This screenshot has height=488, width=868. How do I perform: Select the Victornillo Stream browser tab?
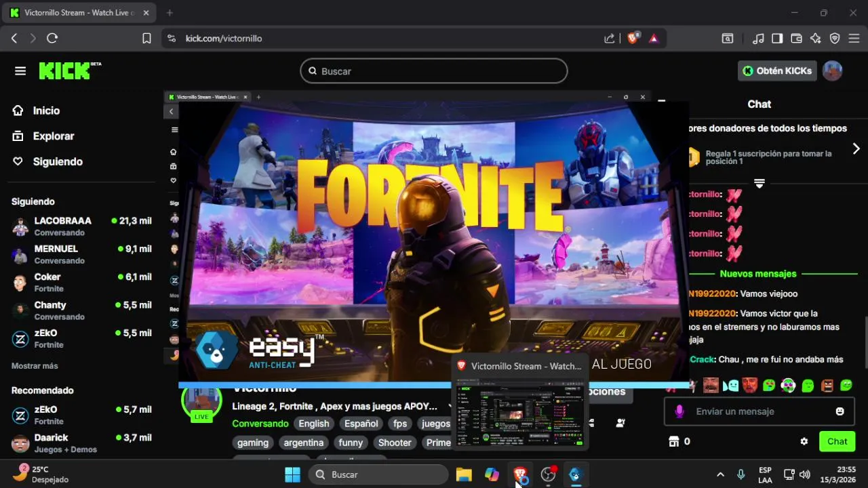tap(80, 13)
